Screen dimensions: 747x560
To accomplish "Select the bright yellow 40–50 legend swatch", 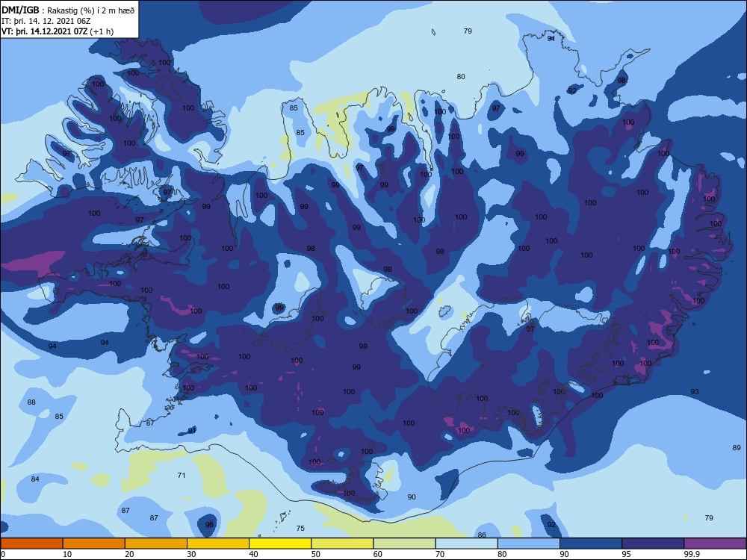I will pos(280,544).
